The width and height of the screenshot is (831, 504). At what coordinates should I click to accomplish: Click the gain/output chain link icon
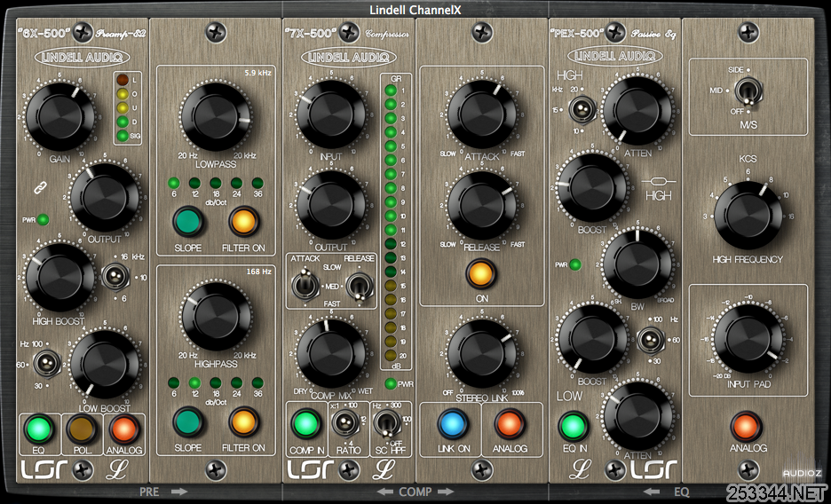coord(42,187)
